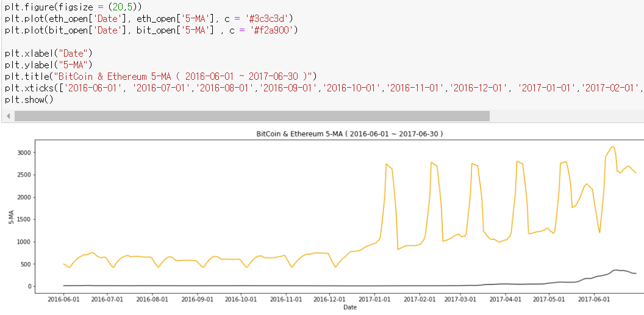Click the x-axis tick label 2017-05-01
Viewport: 644px width, 315px height.
pyautogui.click(x=549, y=299)
